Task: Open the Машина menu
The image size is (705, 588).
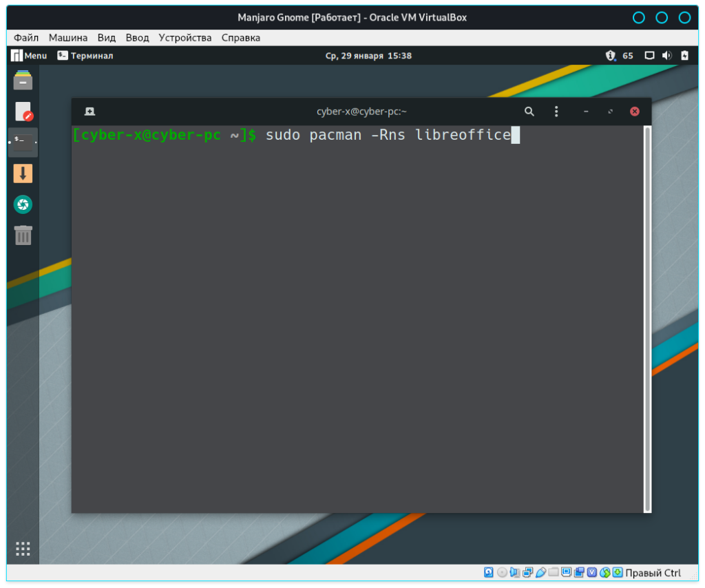Action: (68, 38)
